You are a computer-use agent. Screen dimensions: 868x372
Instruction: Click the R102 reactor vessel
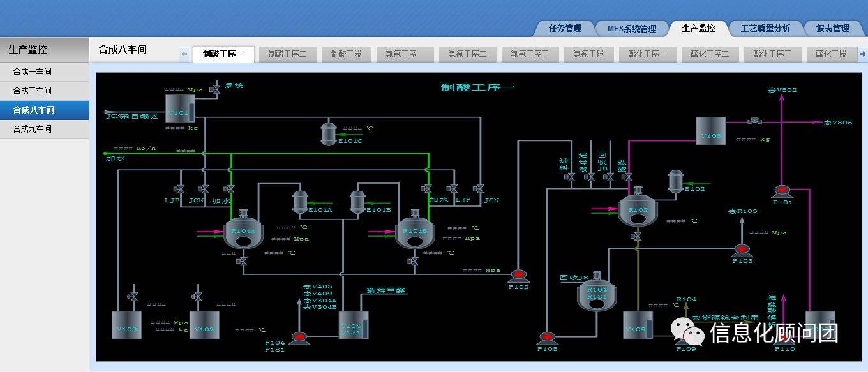[x=637, y=211]
